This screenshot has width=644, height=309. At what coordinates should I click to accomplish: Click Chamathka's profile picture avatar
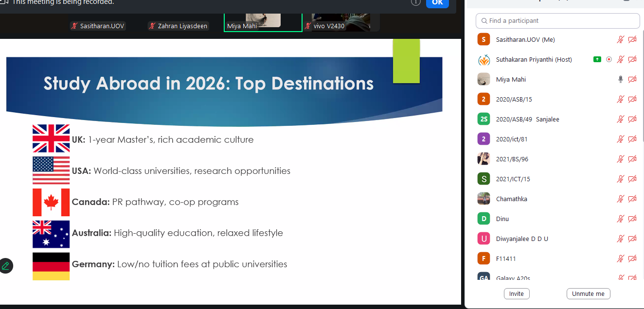[483, 199]
